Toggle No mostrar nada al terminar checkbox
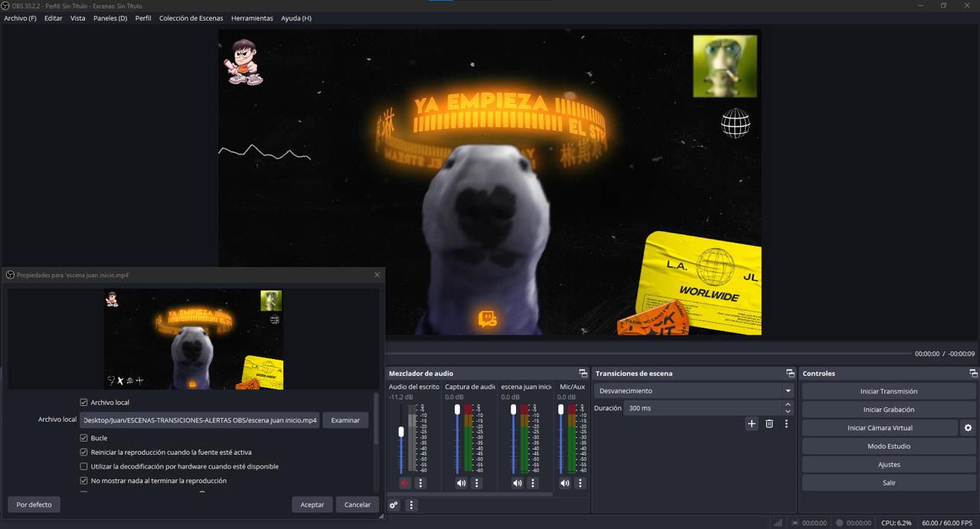This screenshot has height=529, width=980. (x=84, y=481)
